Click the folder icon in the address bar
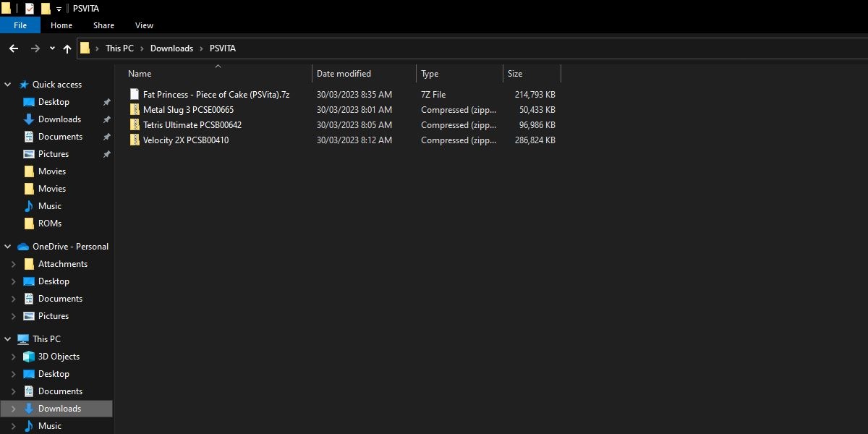 86,48
